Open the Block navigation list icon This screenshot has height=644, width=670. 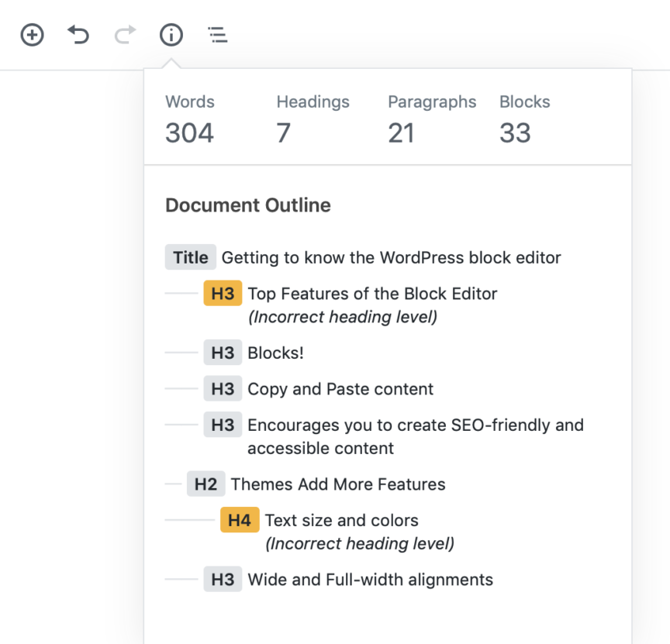click(218, 35)
